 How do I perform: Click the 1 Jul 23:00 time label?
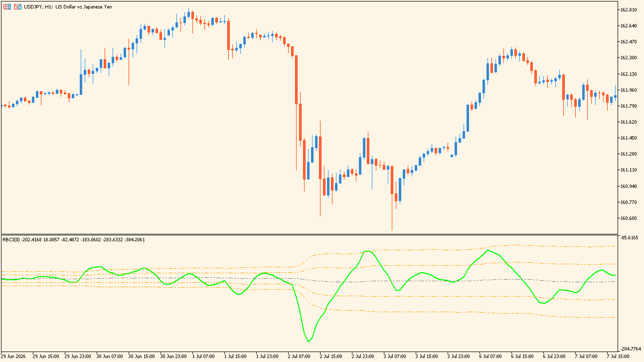coord(268,357)
